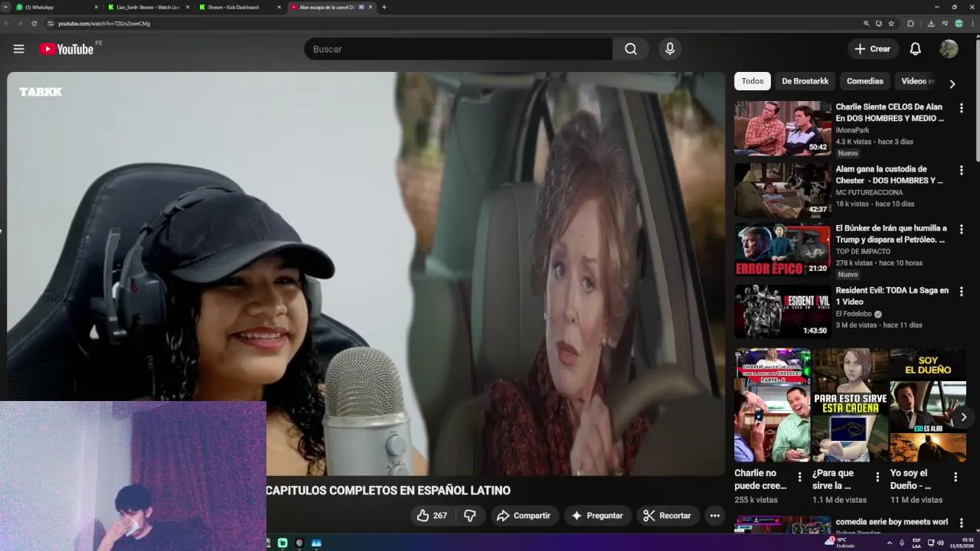Image resolution: width=980 pixels, height=551 pixels.
Task: Bookmark this page with star icon
Action: coord(891,24)
